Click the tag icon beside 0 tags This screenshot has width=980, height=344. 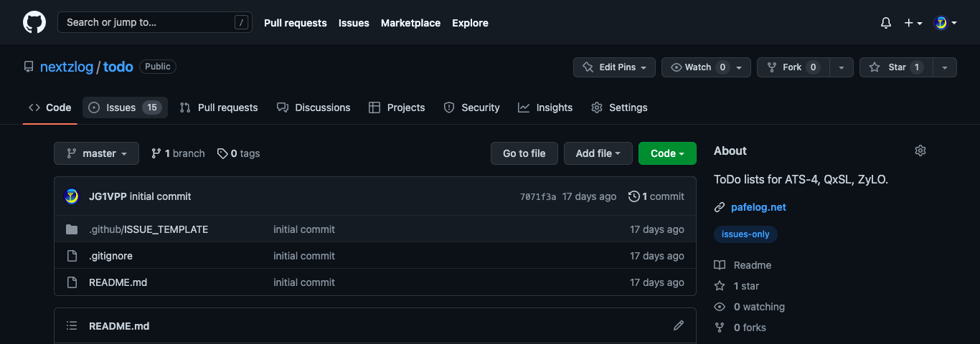(x=222, y=153)
